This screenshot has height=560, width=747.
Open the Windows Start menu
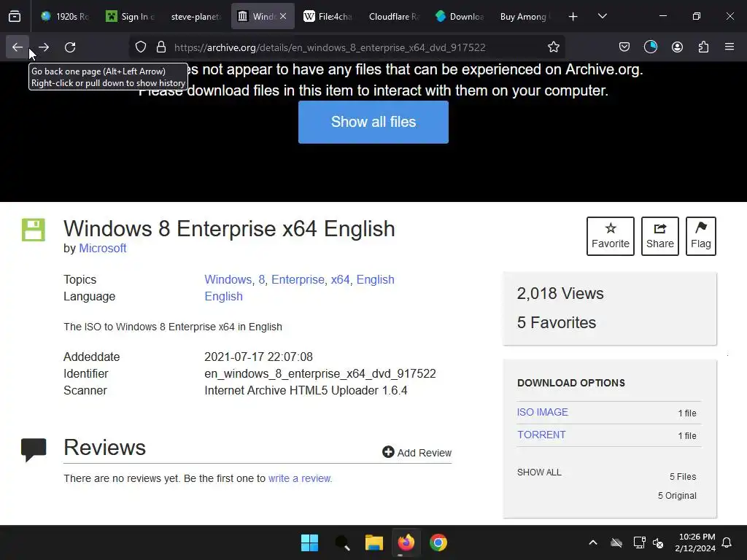(309, 542)
